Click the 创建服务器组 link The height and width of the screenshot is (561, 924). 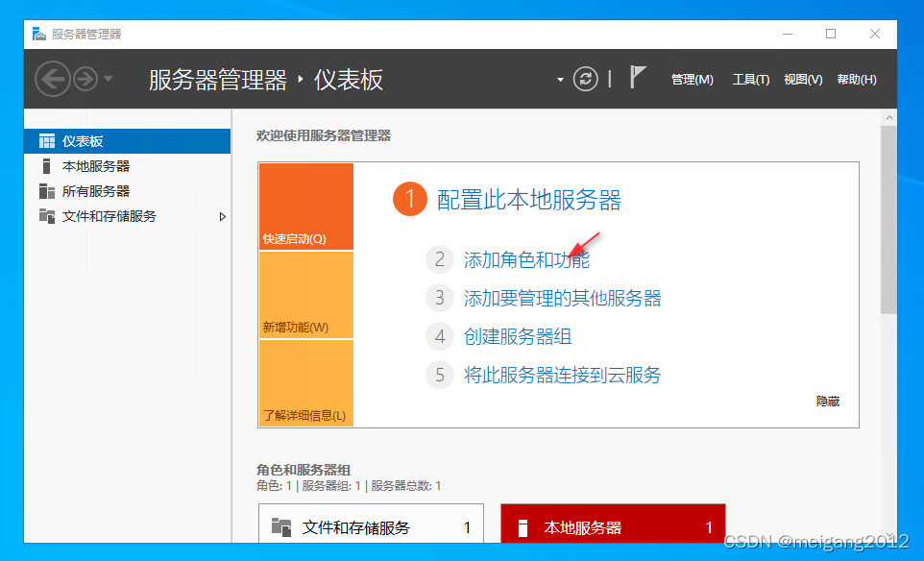[x=518, y=336]
